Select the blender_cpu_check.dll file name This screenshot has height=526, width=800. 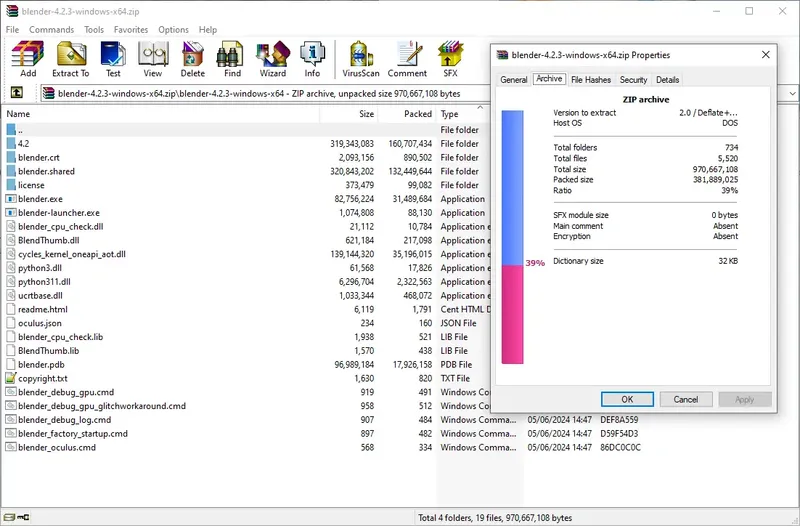coord(61,227)
